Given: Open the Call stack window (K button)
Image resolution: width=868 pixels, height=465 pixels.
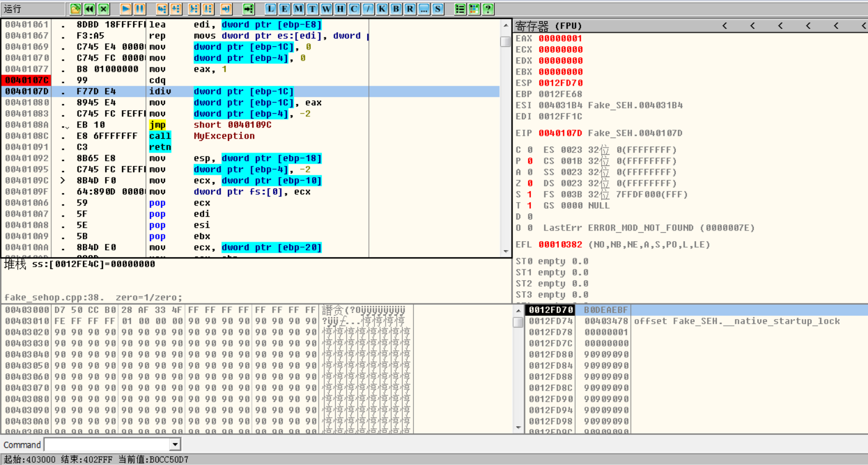Looking at the screenshot, I should (x=382, y=9).
